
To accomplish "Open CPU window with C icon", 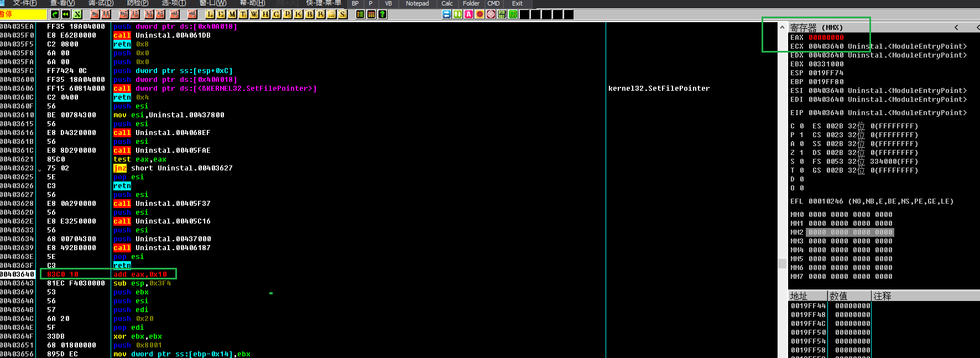I will click(277, 14).
